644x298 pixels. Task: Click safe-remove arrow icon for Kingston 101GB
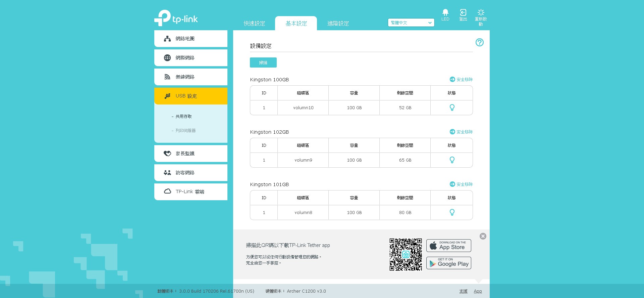[x=452, y=184]
